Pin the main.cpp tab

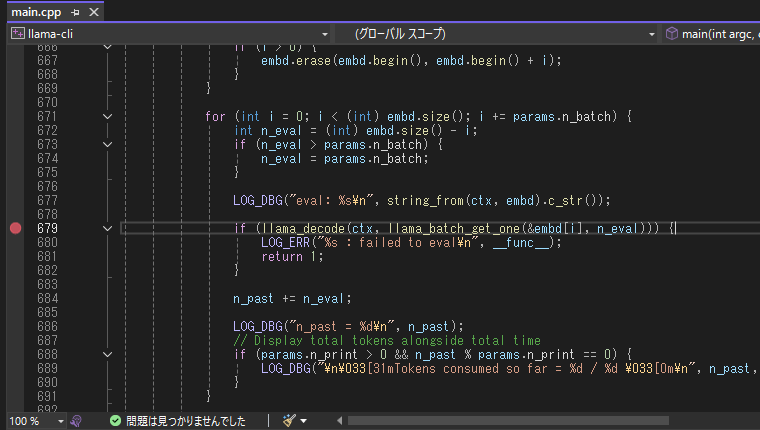pyautogui.click(x=75, y=13)
